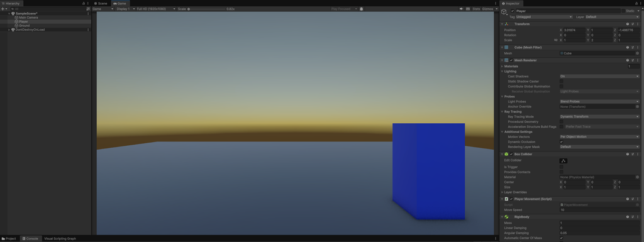Switch to the Scene tab
The width and height of the screenshot is (644, 242).
tap(101, 3)
